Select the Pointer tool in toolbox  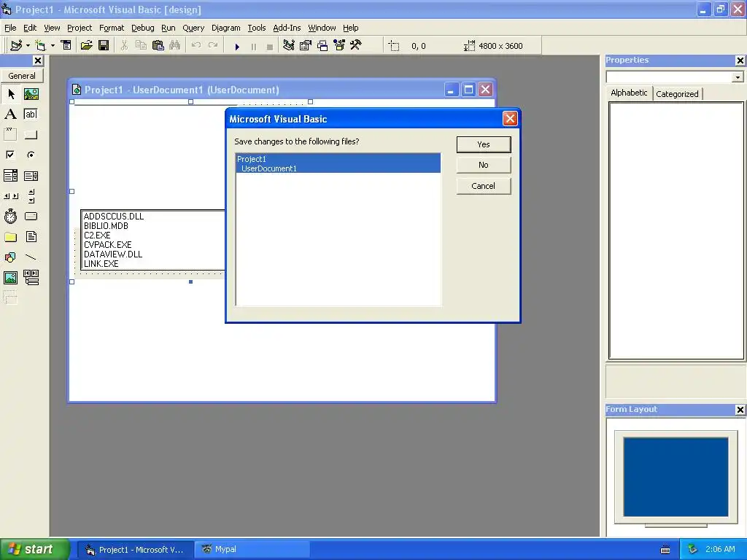pyautogui.click(x=10, y=94)
